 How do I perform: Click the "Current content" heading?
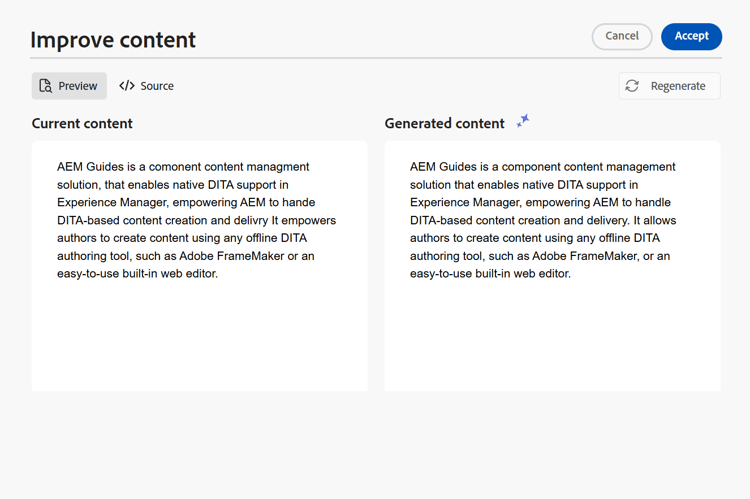(82, 124)
